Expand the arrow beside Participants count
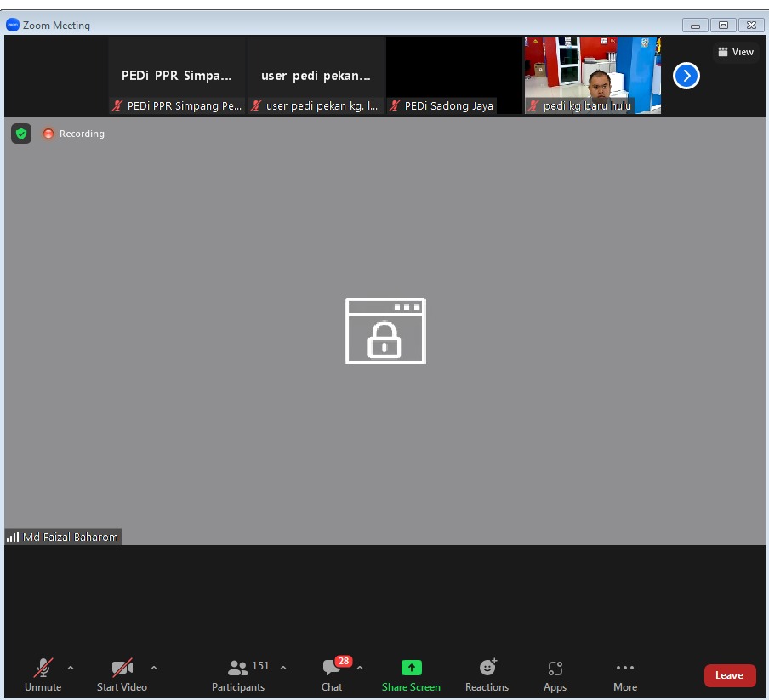Viewport: 769px width, 700px height. point(283,668)
